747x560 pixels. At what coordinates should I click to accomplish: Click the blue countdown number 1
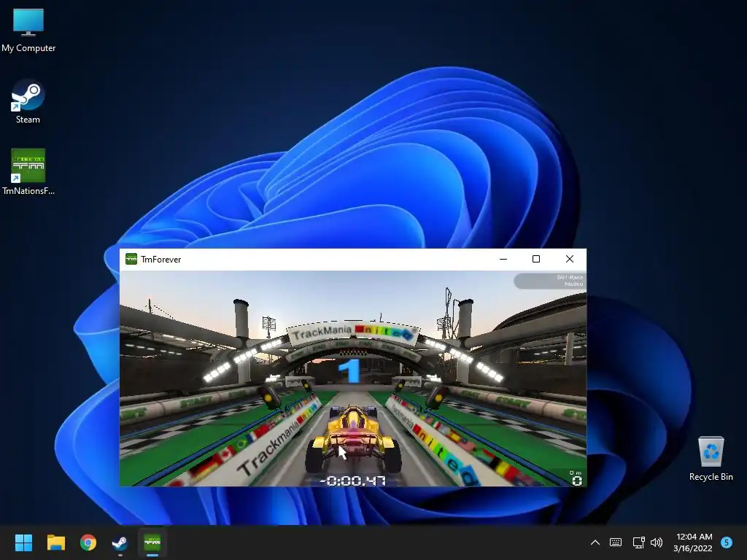pos(350,371)
